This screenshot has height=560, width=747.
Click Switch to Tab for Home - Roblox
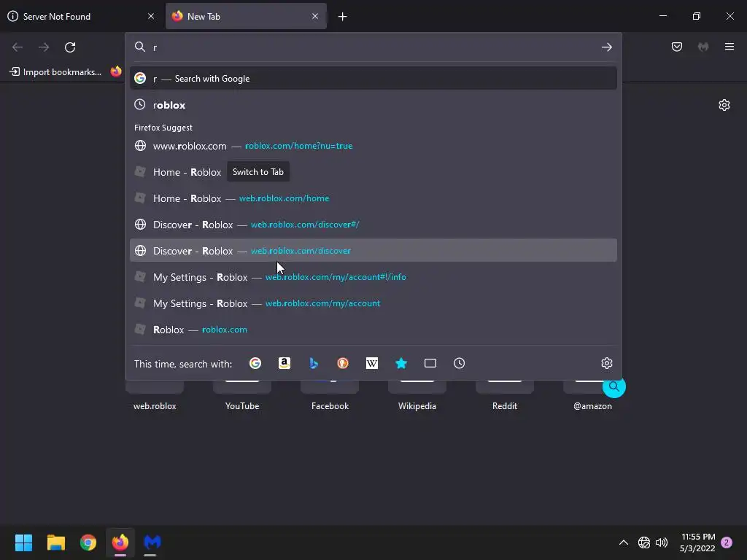coord(258,172)
